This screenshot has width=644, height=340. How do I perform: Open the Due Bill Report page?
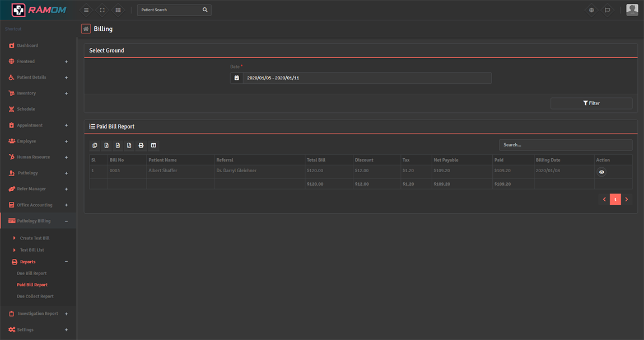32,273
